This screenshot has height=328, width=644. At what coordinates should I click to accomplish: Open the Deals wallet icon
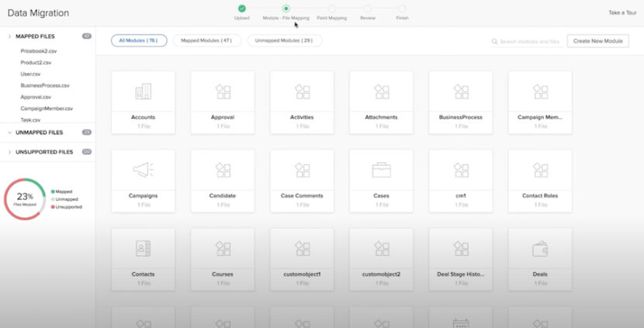click(x=540, y=248)
